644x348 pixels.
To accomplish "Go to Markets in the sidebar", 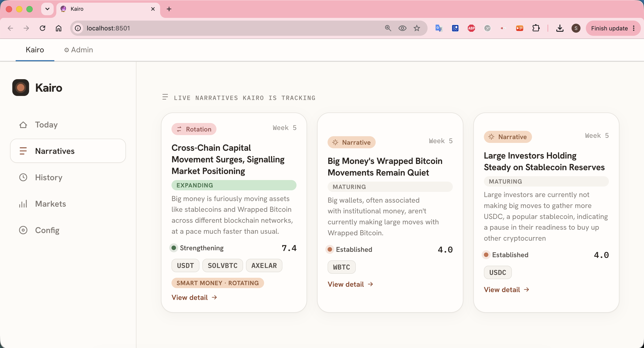I will tap(68, 204).
